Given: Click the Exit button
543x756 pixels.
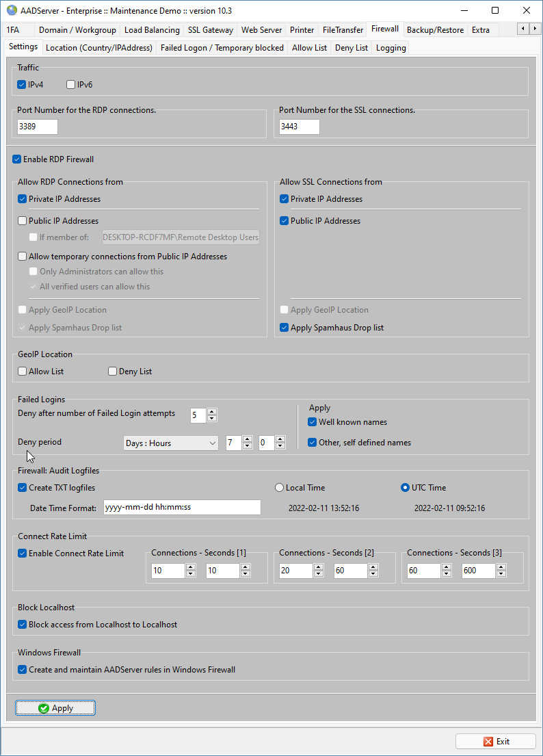Looking at the screenshot, I should coord(496,742).
